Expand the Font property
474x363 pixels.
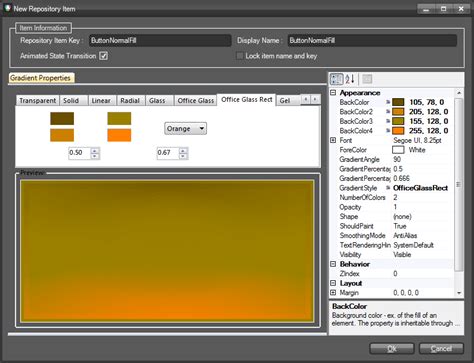pos(333,140)
